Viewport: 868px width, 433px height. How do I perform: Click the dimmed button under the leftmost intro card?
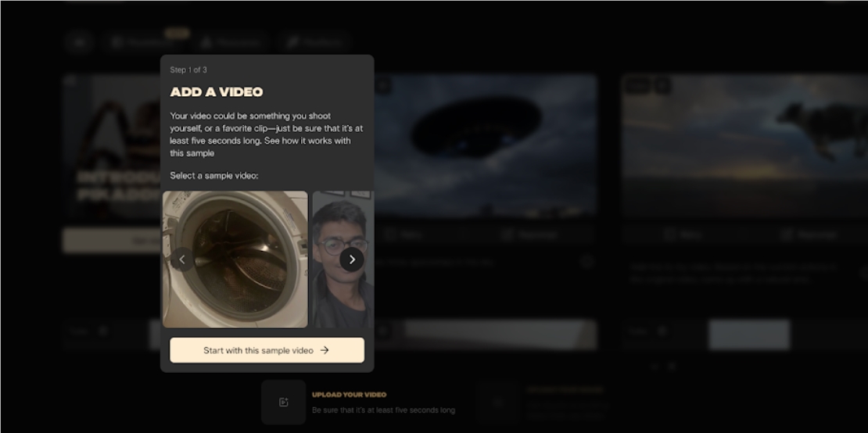(111, 241)
